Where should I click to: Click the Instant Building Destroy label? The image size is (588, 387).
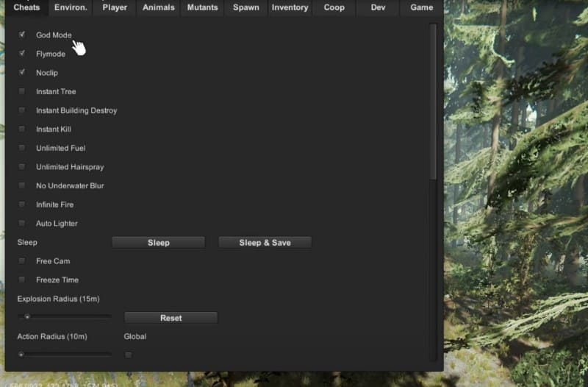[x=76, y=110]
